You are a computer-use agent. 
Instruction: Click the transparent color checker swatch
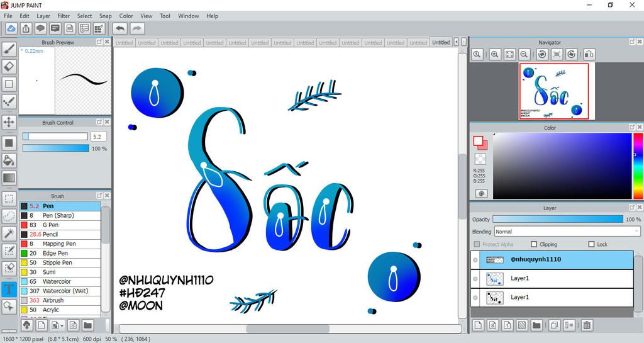click(x=480, y=159)
